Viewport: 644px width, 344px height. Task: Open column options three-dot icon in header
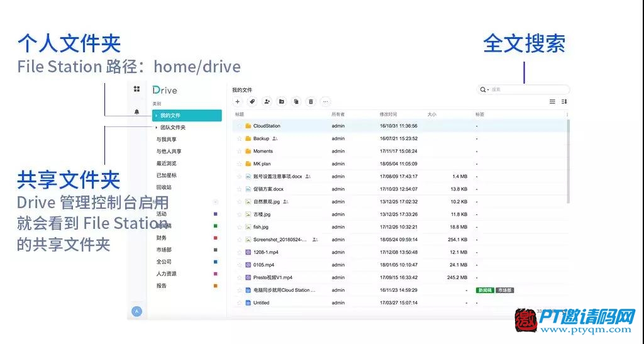click(x=567, y=114)
